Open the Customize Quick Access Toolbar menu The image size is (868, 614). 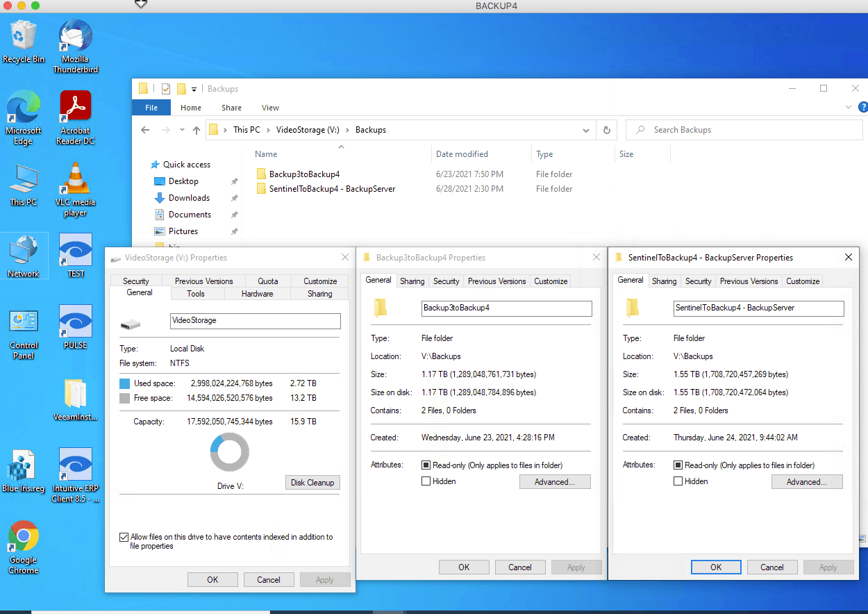point(194,89)
